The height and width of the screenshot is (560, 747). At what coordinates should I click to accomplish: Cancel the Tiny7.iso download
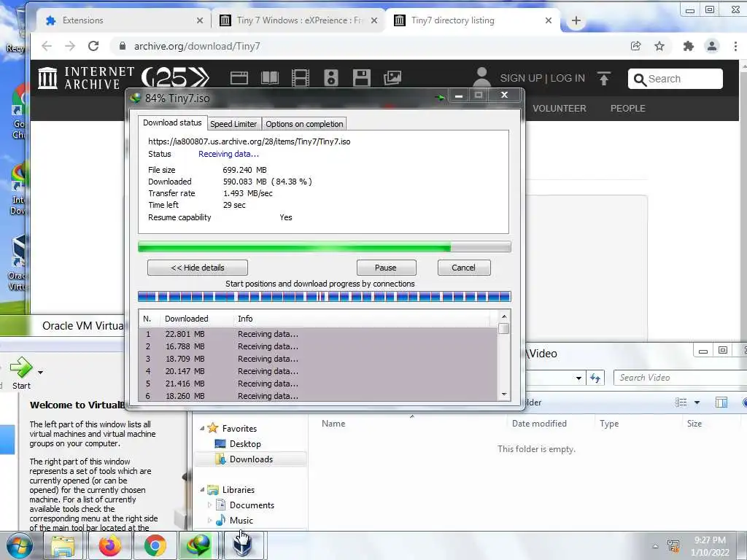(x=463, y=268)
